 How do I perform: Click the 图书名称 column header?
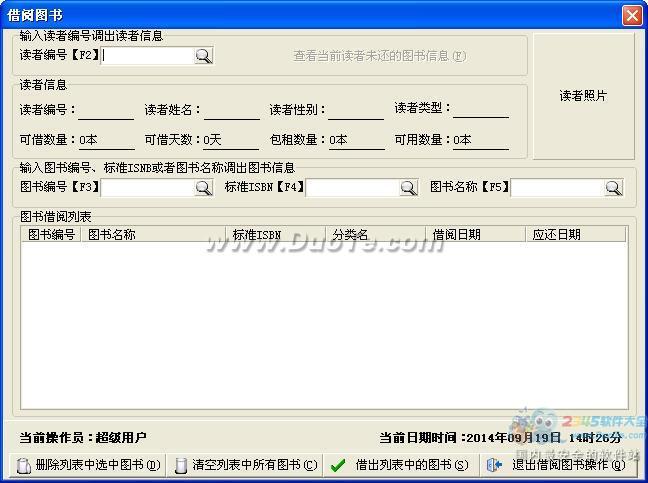pos(154,235)
